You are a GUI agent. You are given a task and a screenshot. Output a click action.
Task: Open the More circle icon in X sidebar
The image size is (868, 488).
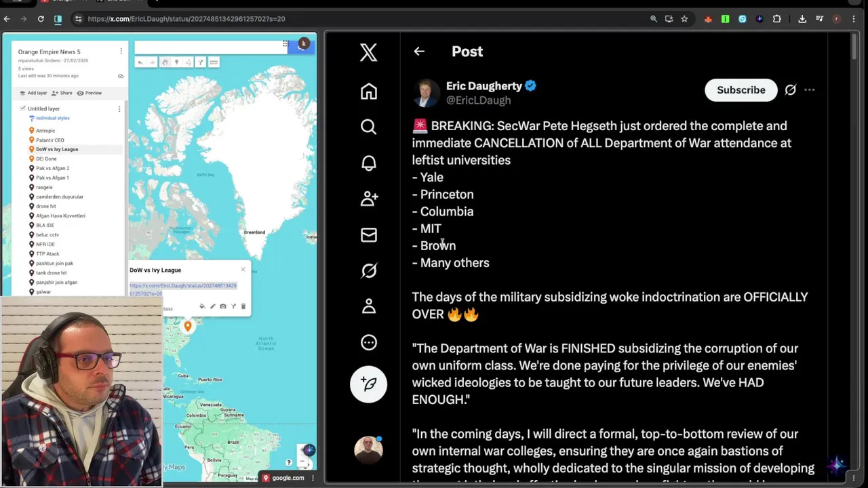click(368, 342)
